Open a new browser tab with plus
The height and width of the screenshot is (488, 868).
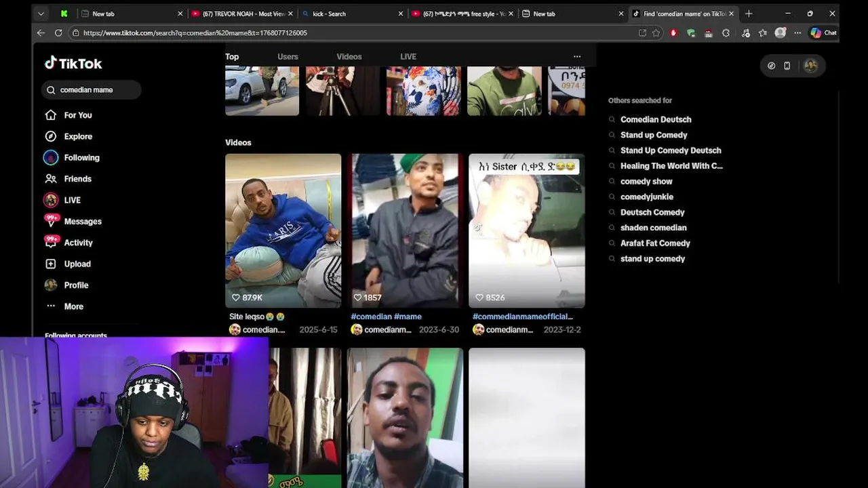749,14
